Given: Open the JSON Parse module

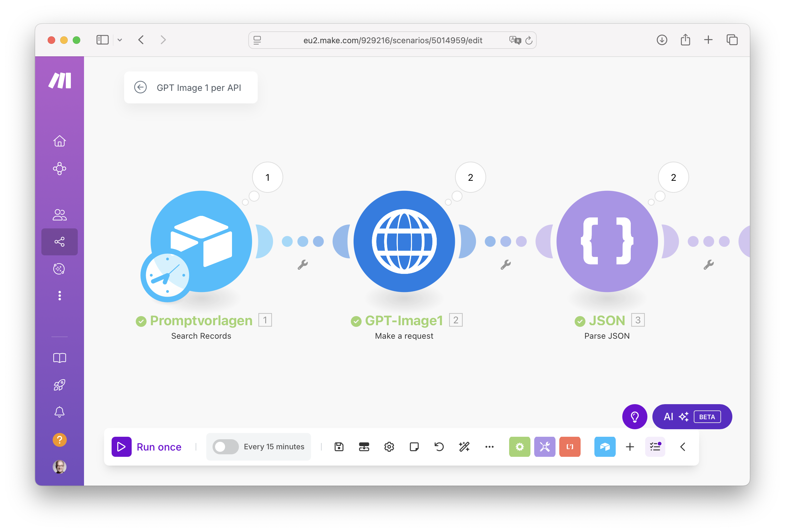Looking at the screenshot, I should [x=607, y=241].
